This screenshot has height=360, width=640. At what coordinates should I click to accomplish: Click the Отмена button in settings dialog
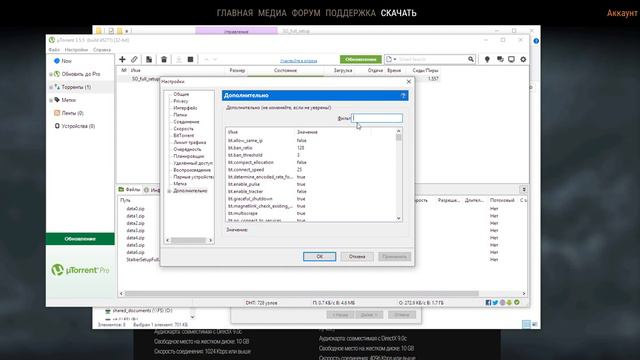357,256
